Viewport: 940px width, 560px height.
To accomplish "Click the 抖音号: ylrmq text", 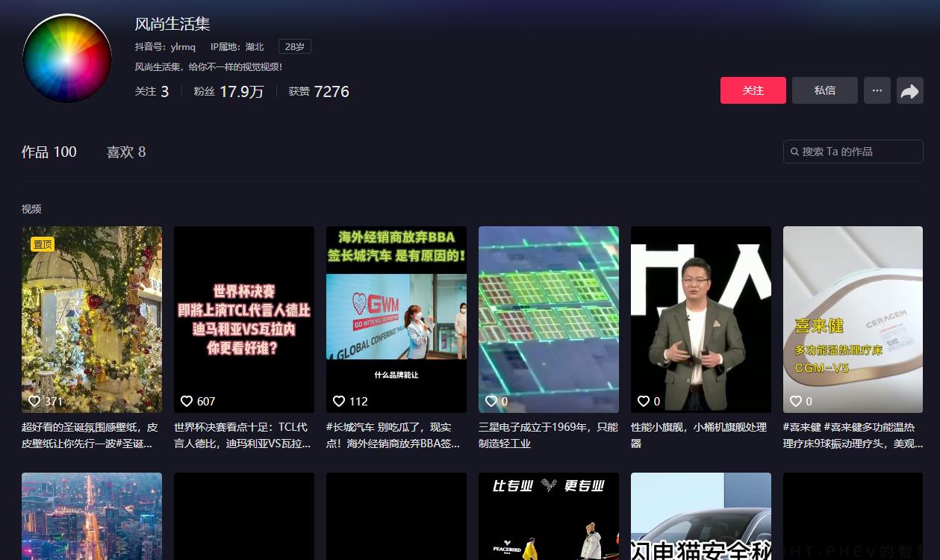I will click(x=165, y=46).
